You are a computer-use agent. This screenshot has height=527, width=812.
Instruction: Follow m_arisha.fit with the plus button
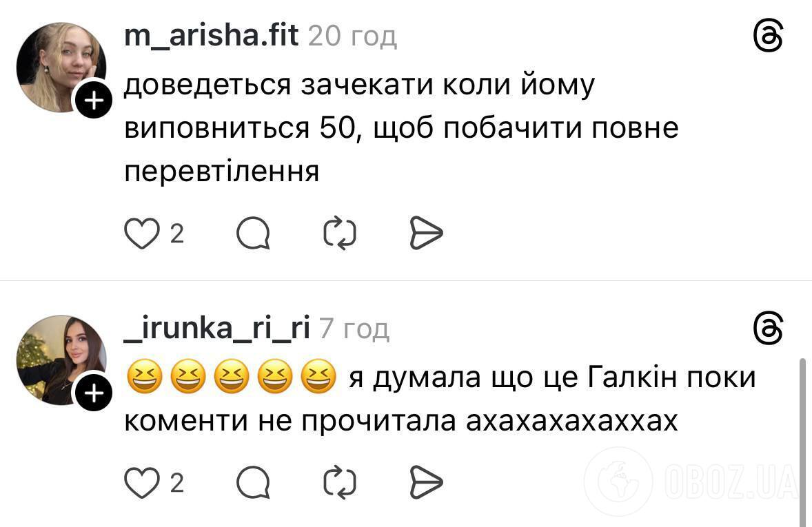93,99
